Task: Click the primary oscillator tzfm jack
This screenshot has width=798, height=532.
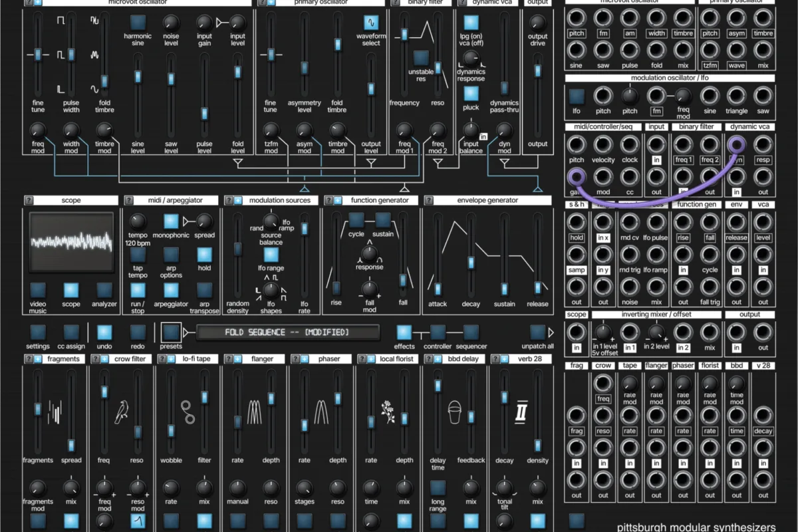Action: [710, 51]
